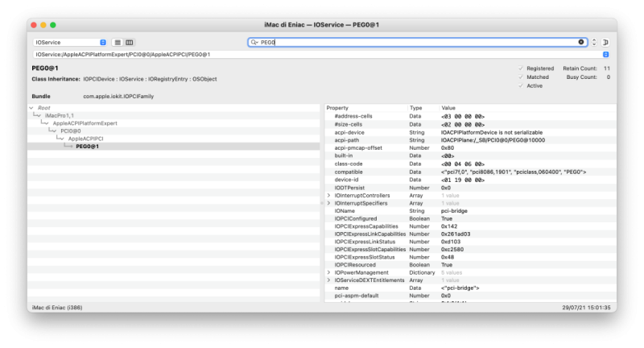This screenshot has width=644, height=348.
Task: Open the IOService plane dropdown
Action: pos(69,42)
